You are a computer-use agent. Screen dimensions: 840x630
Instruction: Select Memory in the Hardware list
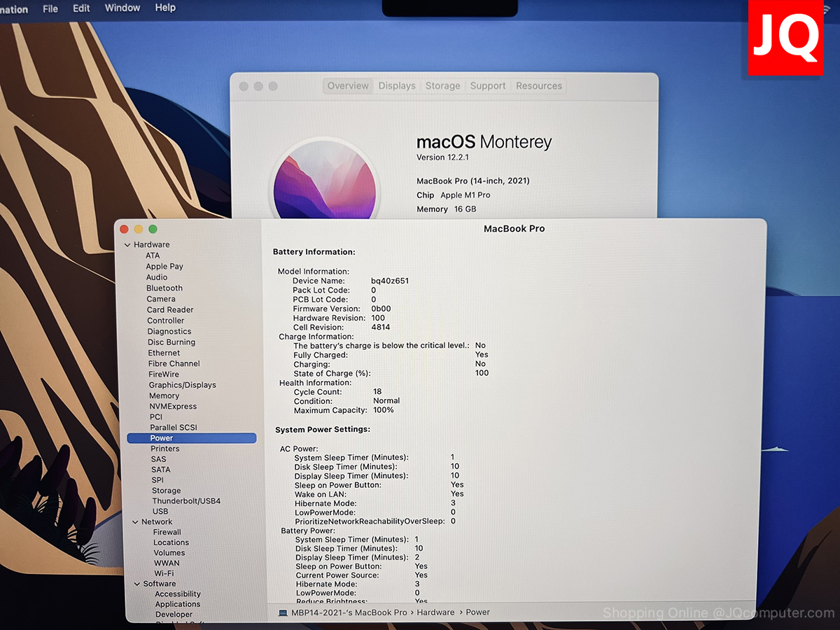(x=164, y=395)
